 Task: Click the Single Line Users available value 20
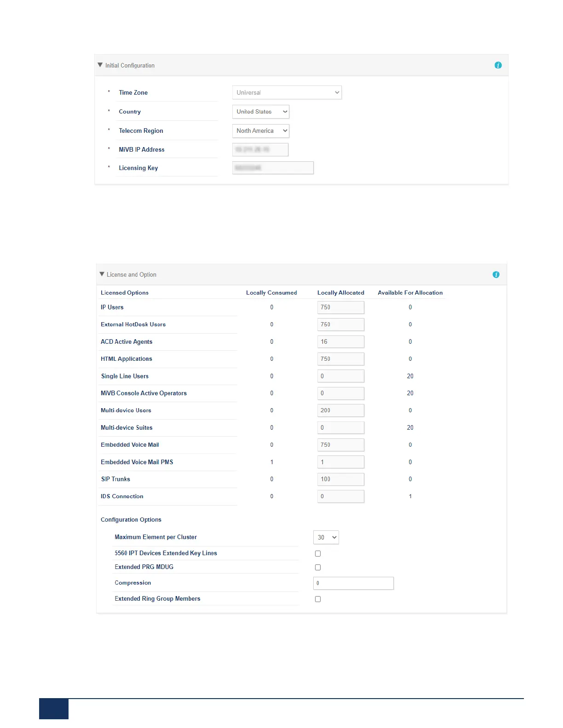[x=410, y=376]
